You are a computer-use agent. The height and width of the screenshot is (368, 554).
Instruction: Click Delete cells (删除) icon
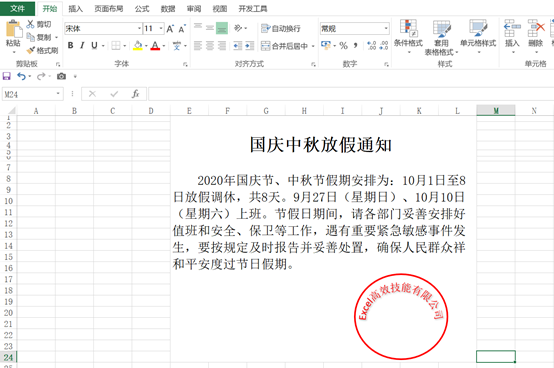point(536,28)
